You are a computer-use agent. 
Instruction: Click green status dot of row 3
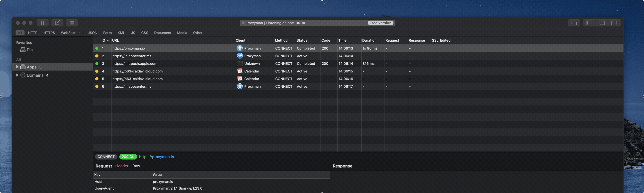coord(97,63)
